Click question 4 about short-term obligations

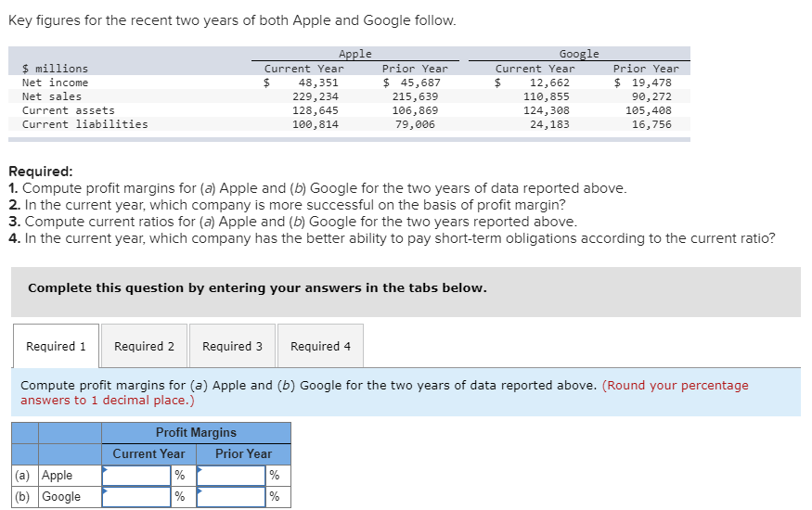click(392, 238)
